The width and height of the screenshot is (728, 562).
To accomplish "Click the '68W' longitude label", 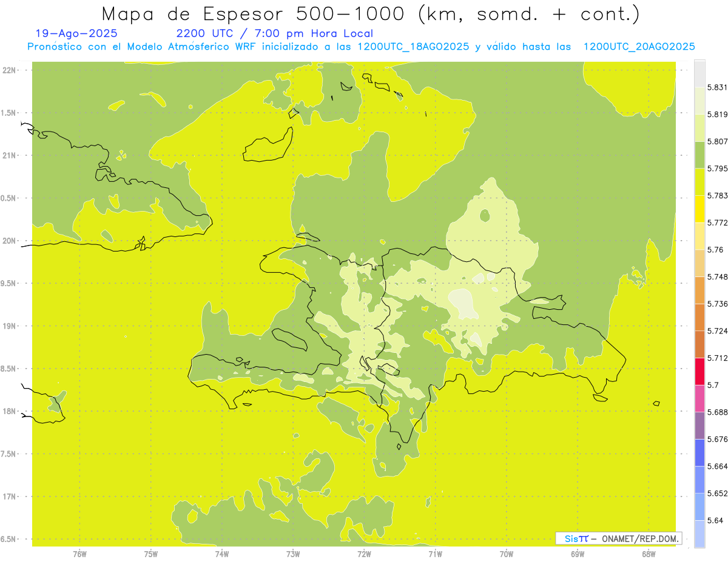I will pos(649,554).
